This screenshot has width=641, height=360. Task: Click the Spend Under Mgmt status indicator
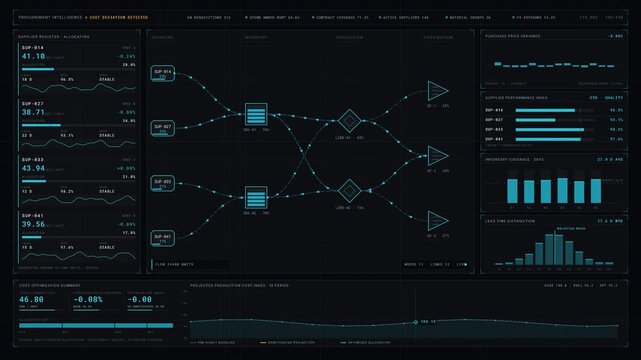pyautogui.click(x=272, y=18)
